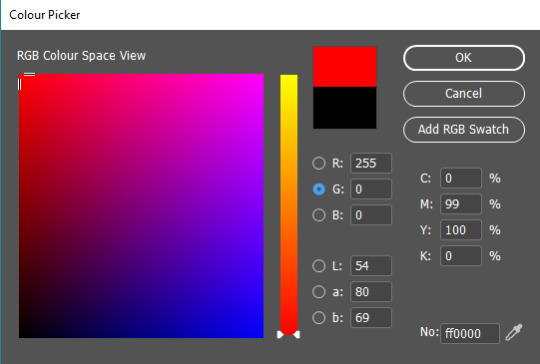Select the G radio button
Screen dimensions: 540x364
[x=319, y=189]
